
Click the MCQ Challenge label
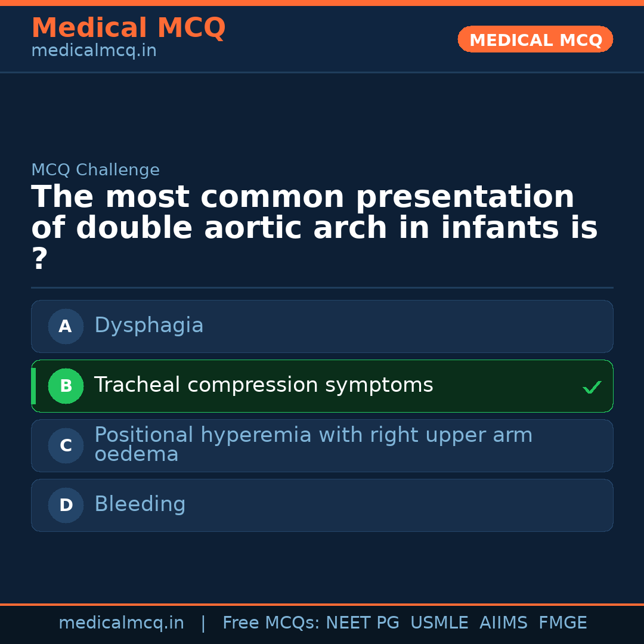coord(95,170)
